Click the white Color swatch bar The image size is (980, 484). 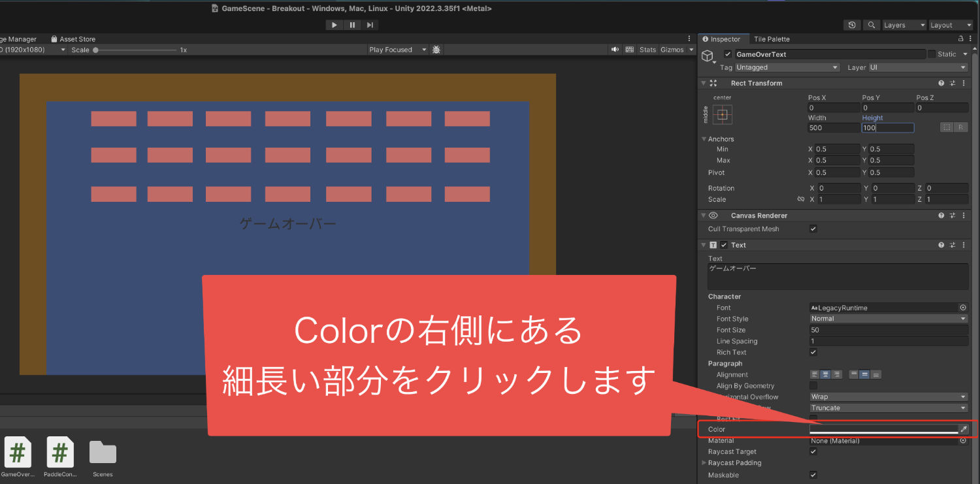point(883,429)
